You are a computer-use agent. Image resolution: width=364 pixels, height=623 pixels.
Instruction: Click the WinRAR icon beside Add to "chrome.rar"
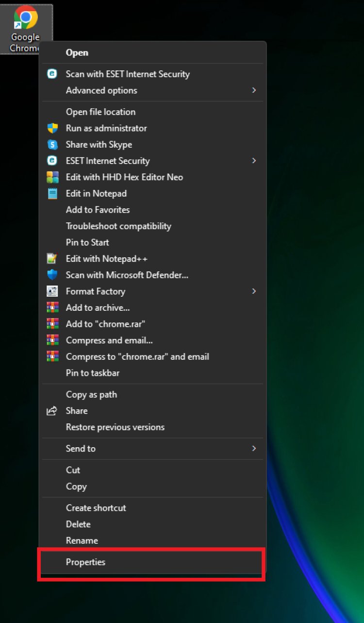click(52, 324)
